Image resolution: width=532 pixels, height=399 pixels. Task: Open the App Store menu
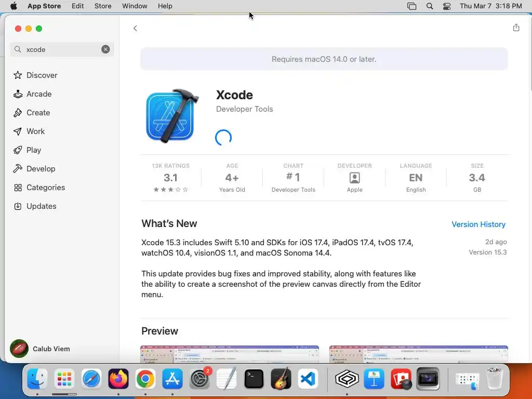44,6
